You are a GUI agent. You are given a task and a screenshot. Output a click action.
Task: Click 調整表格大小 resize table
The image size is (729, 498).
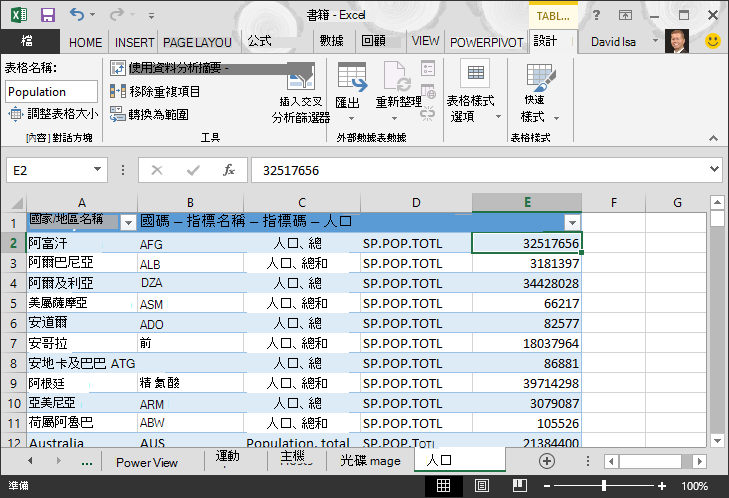click(53, 113)
